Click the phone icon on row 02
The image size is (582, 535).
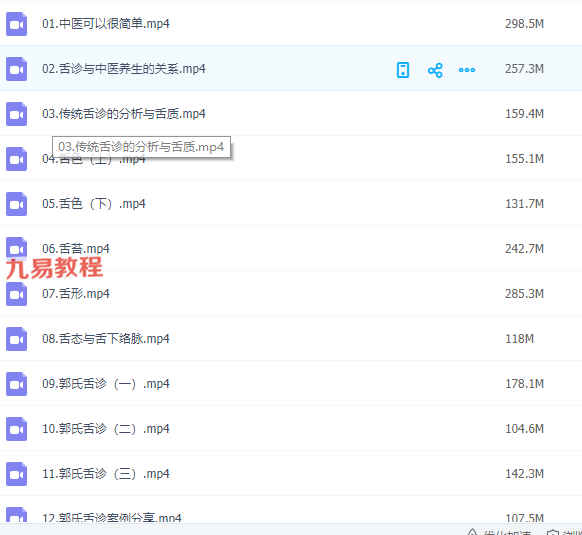click(x=403, y=70)
